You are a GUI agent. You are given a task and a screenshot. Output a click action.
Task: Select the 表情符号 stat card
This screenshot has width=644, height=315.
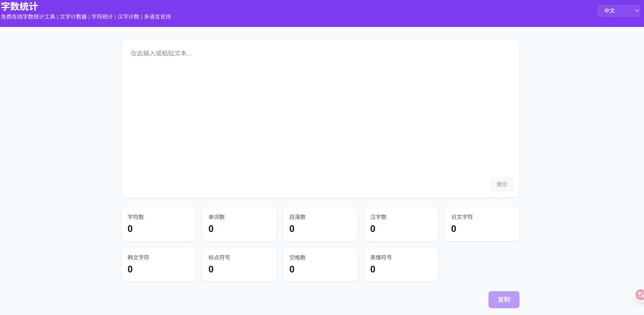pyautogui.click(x=401, y=264)
